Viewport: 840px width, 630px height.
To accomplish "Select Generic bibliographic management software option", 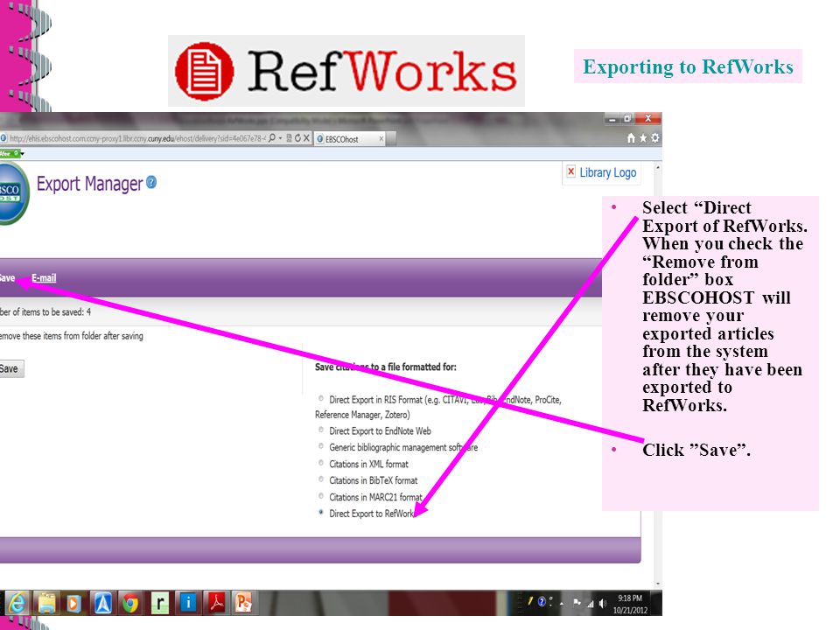I will [321, 445].
